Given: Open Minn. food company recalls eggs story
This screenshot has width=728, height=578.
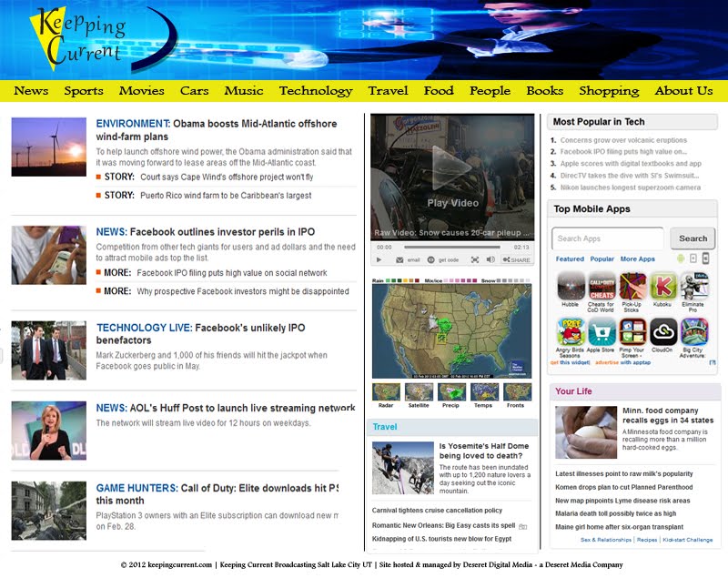Looking at the screenshot, I should [x=668, y=415].
